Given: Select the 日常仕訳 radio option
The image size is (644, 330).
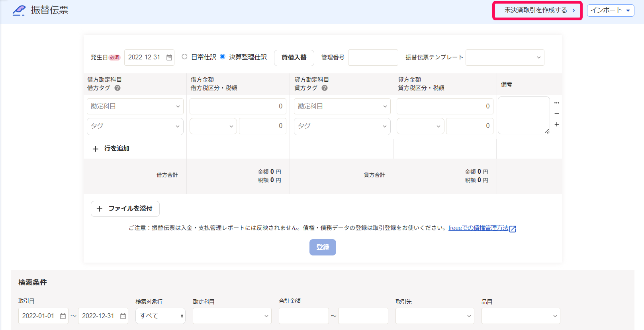Looking at the screenshot, I should pyautogui.click(x=184, y=57).
